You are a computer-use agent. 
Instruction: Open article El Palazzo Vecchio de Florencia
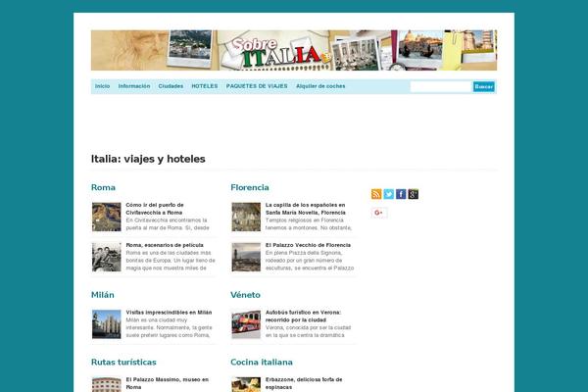pyautogui.click(x=308, y=245)
